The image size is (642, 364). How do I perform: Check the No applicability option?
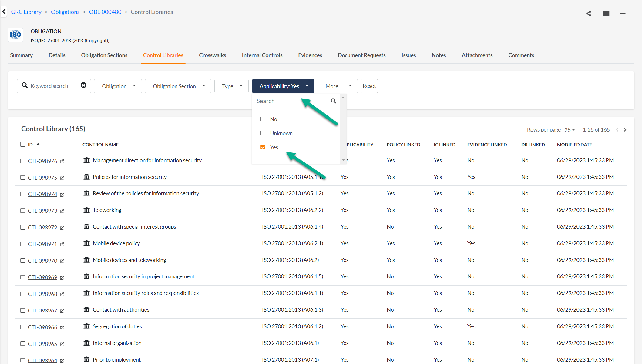(x=263, y=119)
